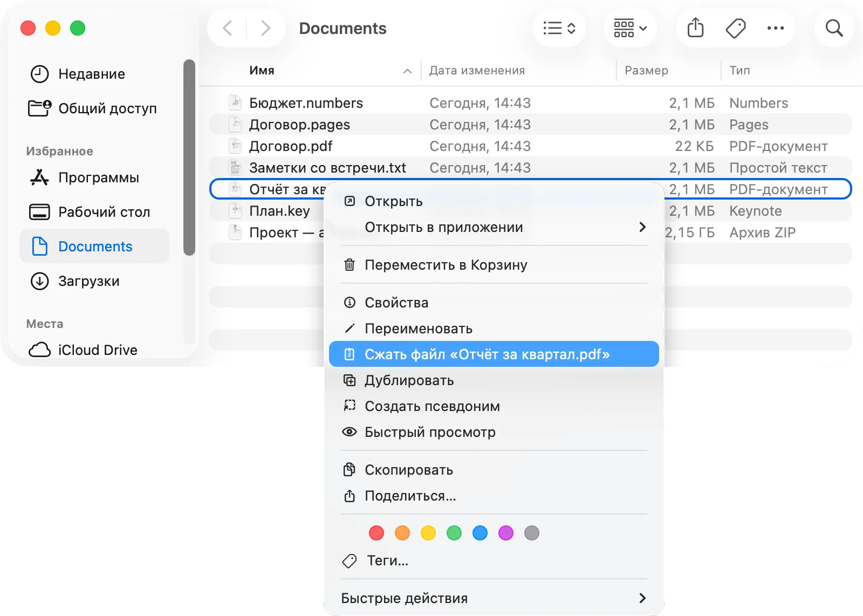863x616 pixels.
Task: Apply the green tag color
Action: 454,533
